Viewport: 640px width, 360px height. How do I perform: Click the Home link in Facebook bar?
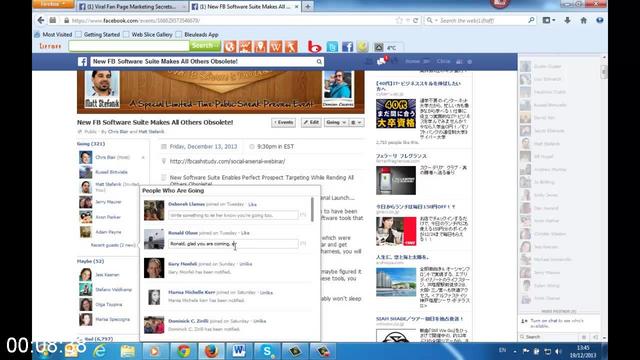[412, 61]
